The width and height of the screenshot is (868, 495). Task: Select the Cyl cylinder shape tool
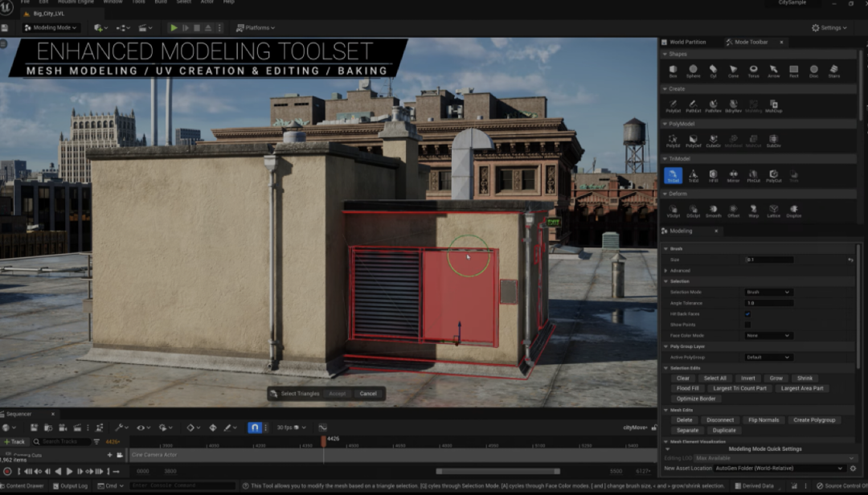(713, 72)
